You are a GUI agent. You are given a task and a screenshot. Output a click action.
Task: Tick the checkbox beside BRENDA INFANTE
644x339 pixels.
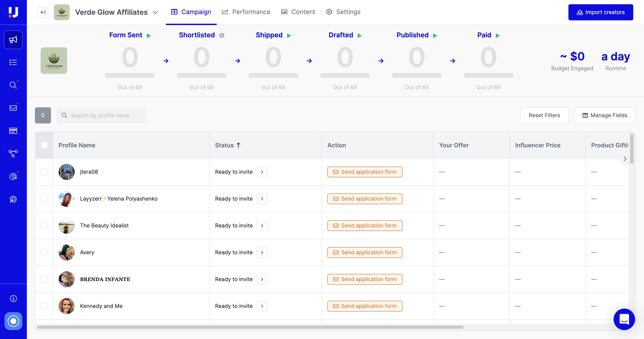pos(44,279)
